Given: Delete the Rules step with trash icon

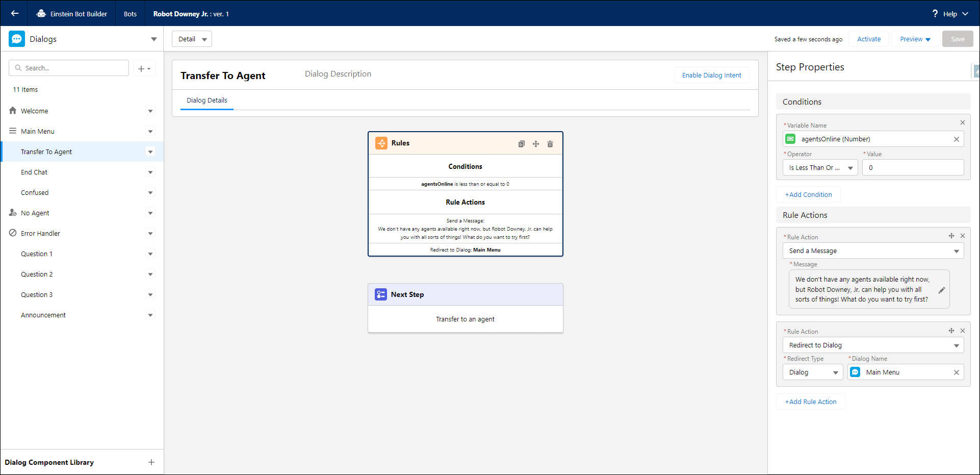Looking at the screenshot, I should coord(550,144).
